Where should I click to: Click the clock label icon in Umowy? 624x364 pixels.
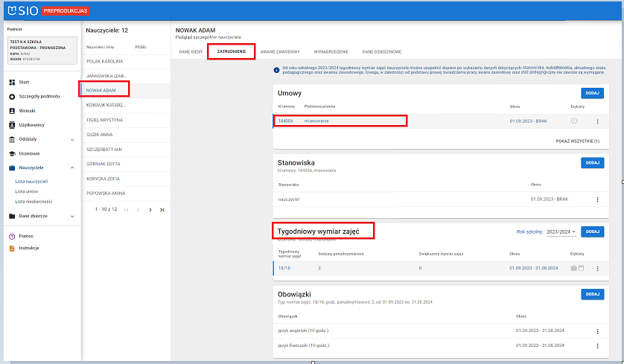click(x=574, y=121)
